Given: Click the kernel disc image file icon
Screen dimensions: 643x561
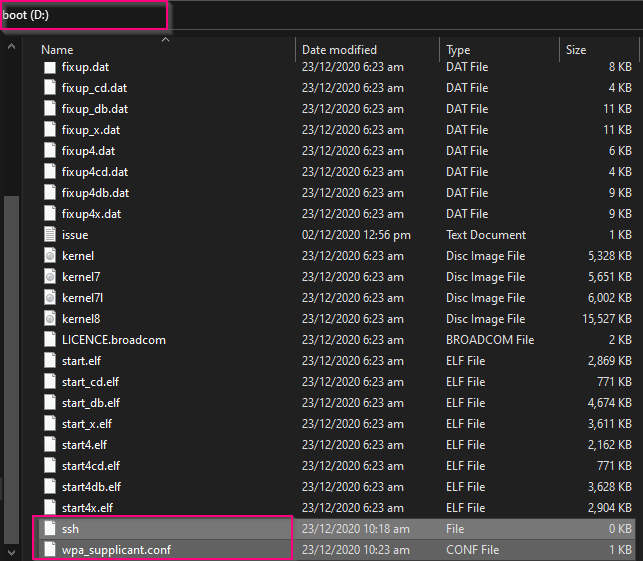Looking at the screenshot, I should click(50, 256).
